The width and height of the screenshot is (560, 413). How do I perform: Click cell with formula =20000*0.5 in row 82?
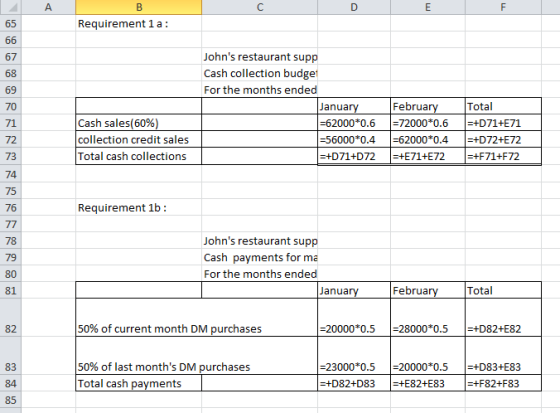[354, 318]
